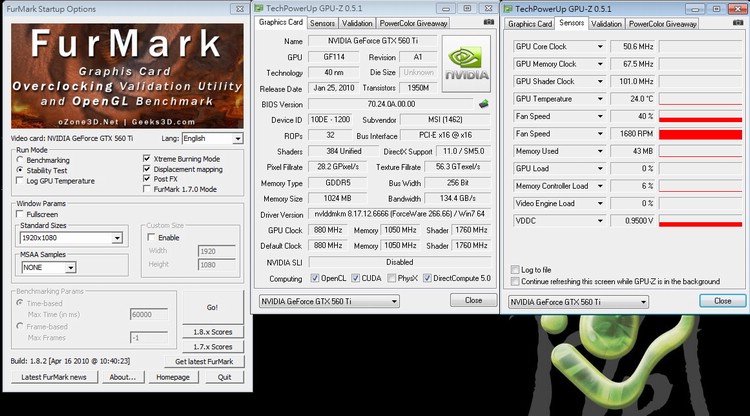Click the FurMark banner image

point(127,76)
